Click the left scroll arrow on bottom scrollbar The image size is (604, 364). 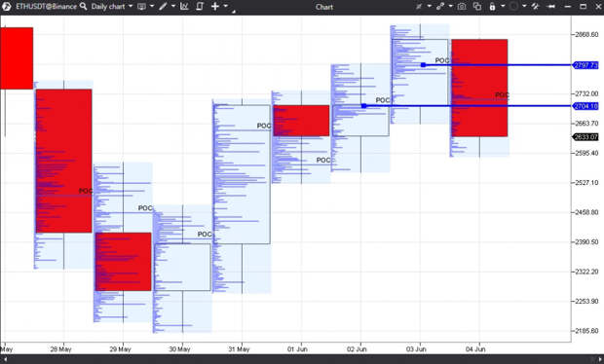[5, 359]
